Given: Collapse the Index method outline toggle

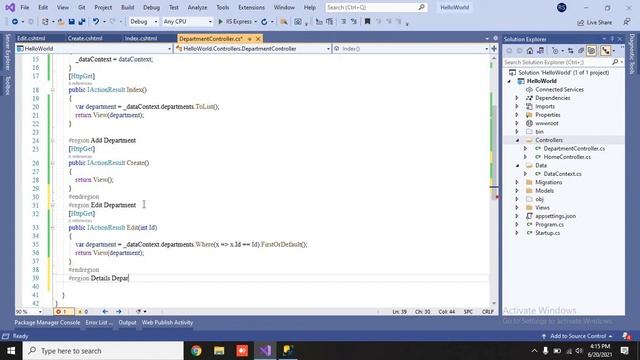Looking at the screenshot, I should click(x=52, y=90).
